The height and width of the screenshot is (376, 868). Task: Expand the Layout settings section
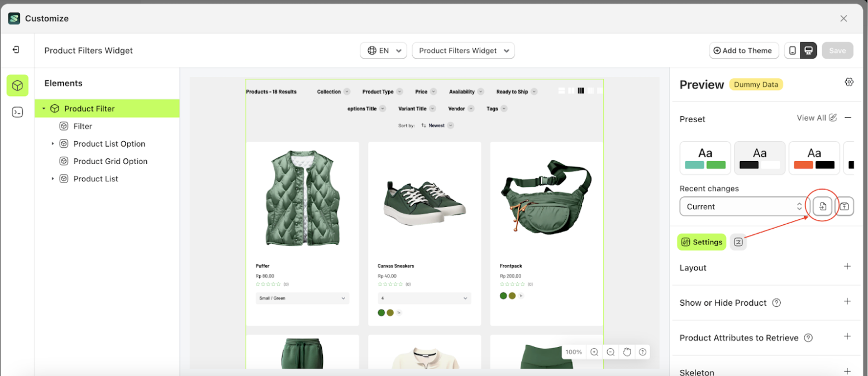847,267
